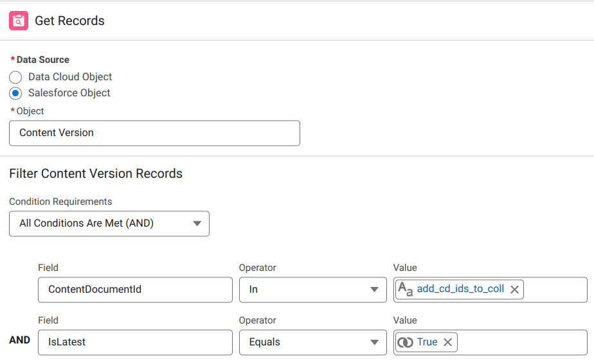Click the Filter Content Version Records heading
The image size is (594, 364).
click(96, 173)
